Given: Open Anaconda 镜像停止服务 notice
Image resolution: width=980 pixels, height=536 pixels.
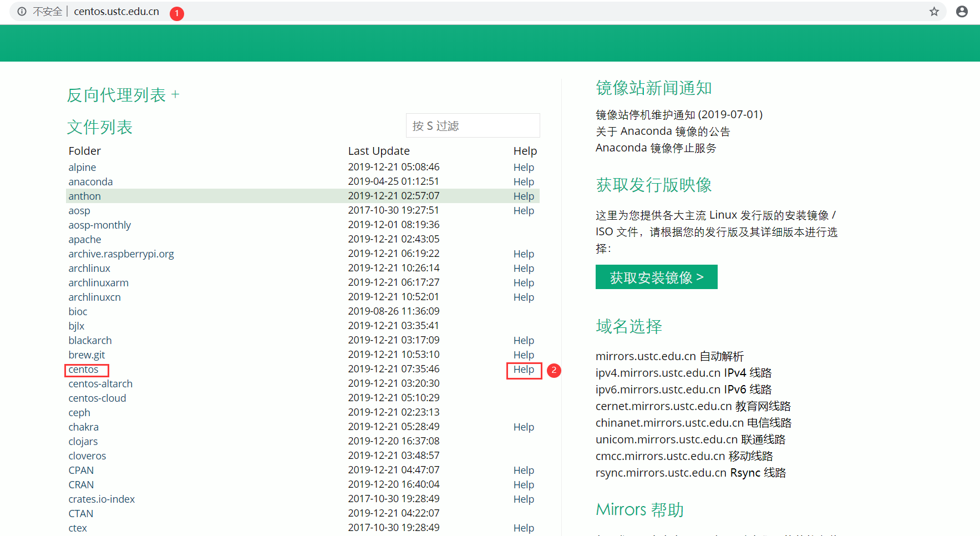Looking at the screenshot, I should pos(656,148).
